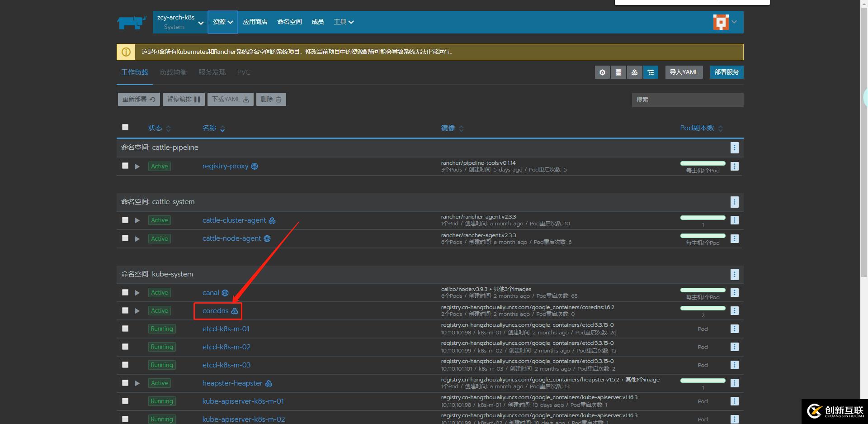Open the registry-proxy row action menu
This screenshot has height=424, width=868.
[735, 166]
